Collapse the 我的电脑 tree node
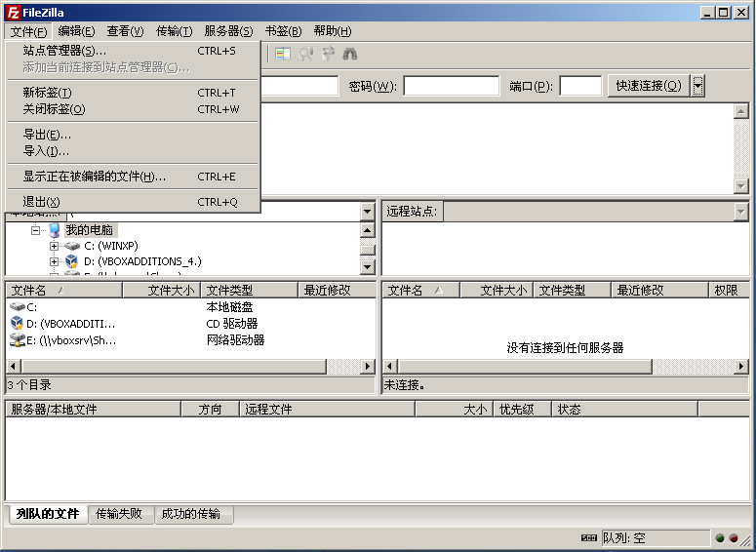756x552 pixels. (x=35, y=230)
